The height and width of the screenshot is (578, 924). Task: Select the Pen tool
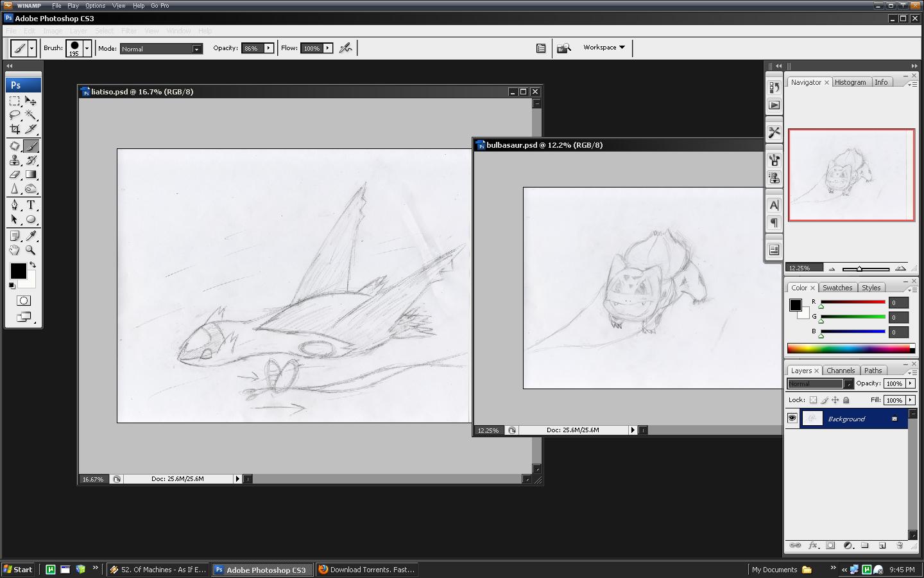coord(15,205)
